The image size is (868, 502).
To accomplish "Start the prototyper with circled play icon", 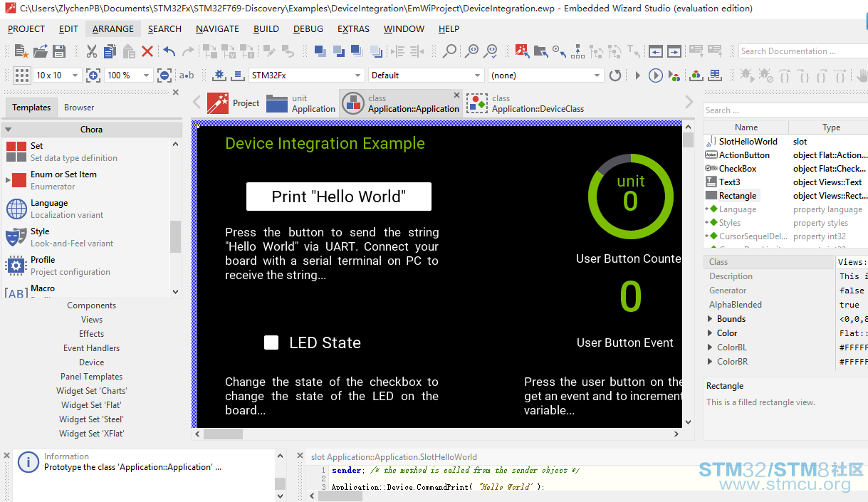I will 656,75.
